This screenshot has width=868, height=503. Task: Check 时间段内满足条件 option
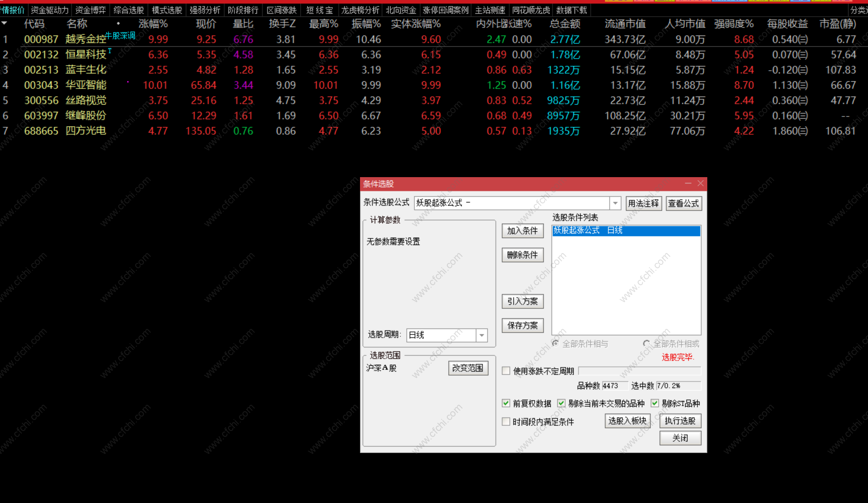coord(506,421)
